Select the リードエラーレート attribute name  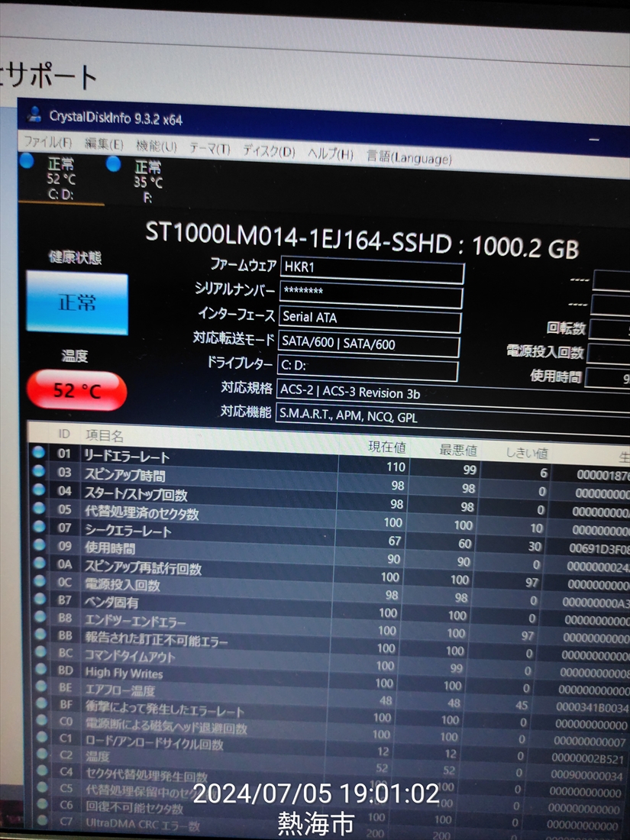click(127, 457)
